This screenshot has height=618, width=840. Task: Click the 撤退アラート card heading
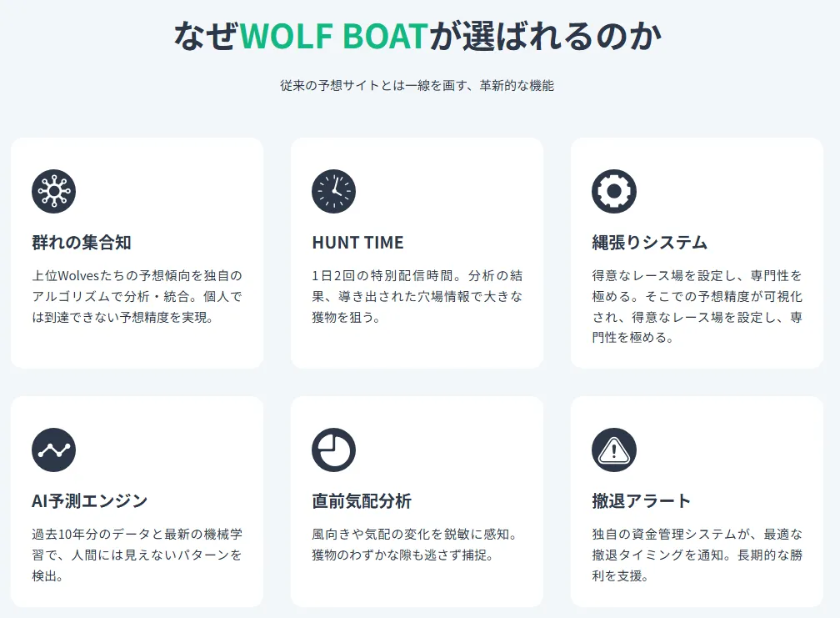[642, 501]
